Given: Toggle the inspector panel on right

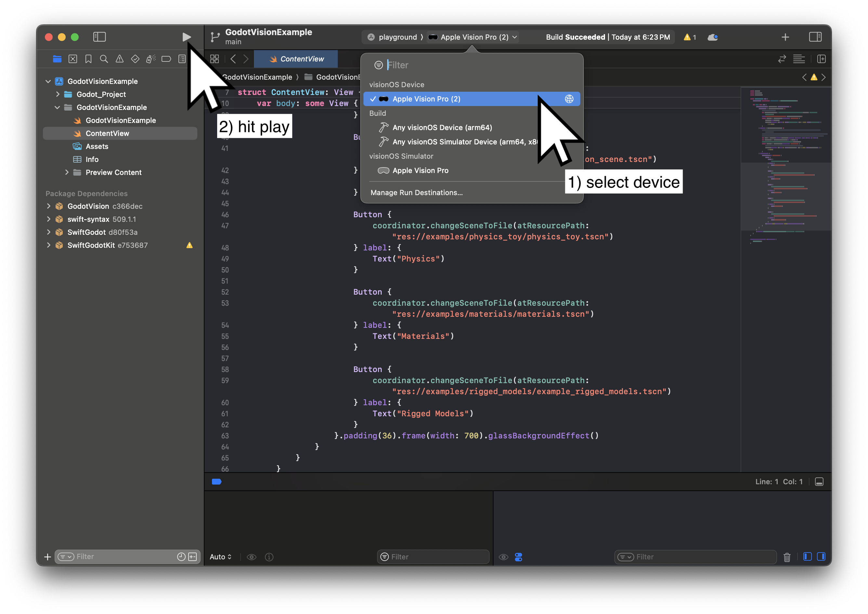Looking at the screenshot, I should [x=815, y=37].
